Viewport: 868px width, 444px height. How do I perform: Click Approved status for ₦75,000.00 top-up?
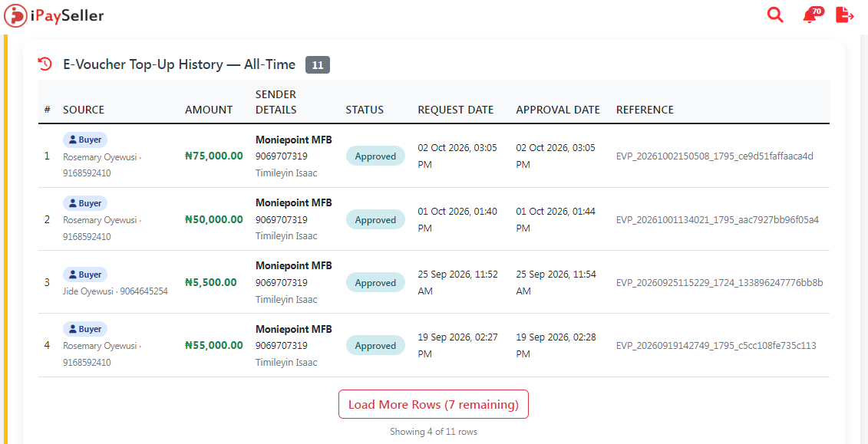[375, 156]
